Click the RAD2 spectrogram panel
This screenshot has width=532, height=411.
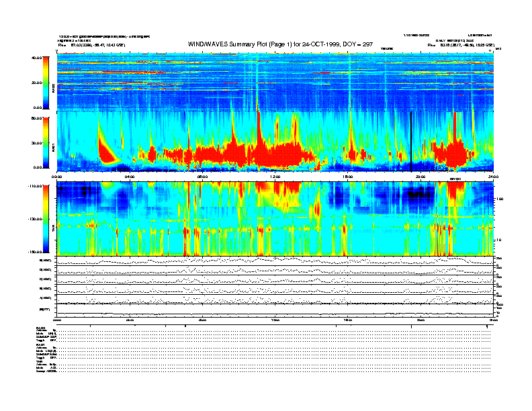pyautogui.click(x=275, y=82)
